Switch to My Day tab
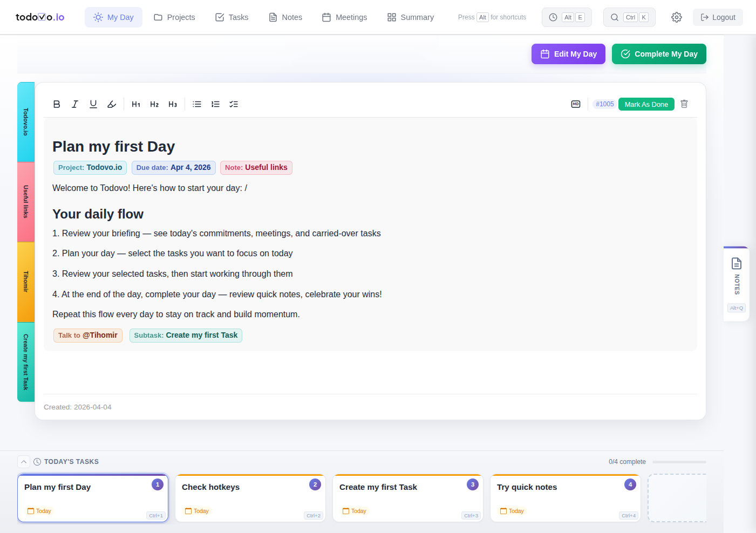756x533 pixels. click(113, 17)
